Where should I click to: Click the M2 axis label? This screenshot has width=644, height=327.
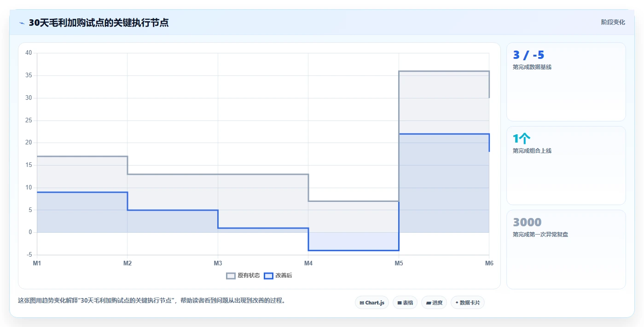(x=128, y=264)
